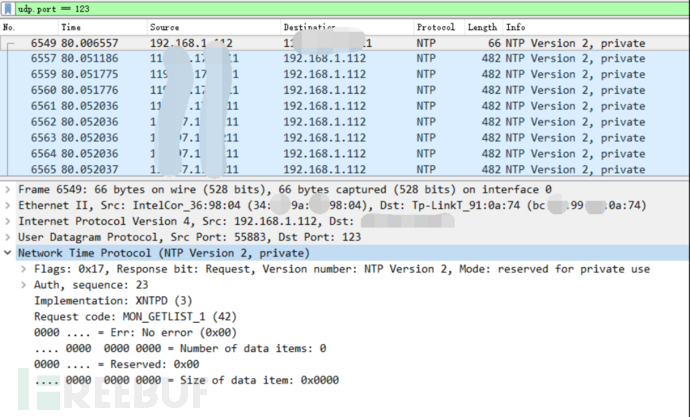The width and height of the screenshot is (690, 417).
Task: Select the Err: No error (0x00) field
Action: click(x=136, y=333)
